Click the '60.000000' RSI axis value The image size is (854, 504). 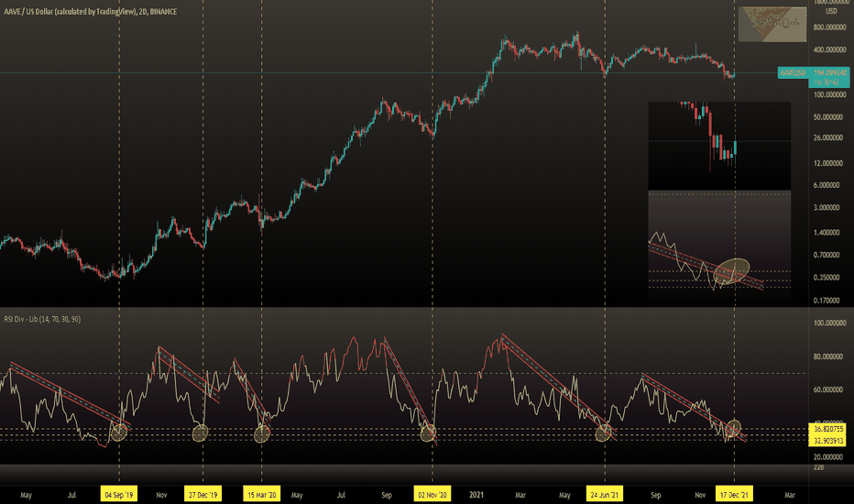click(827, 389)
